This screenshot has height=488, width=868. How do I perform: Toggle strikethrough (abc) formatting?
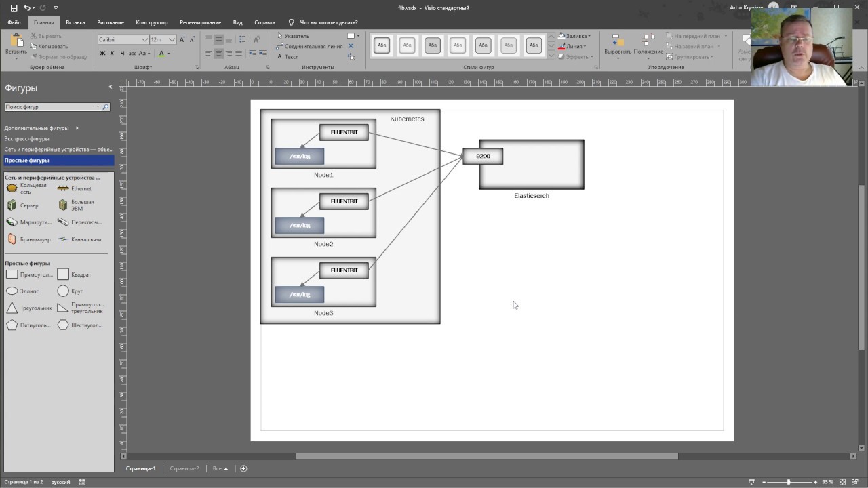(133, 53)
